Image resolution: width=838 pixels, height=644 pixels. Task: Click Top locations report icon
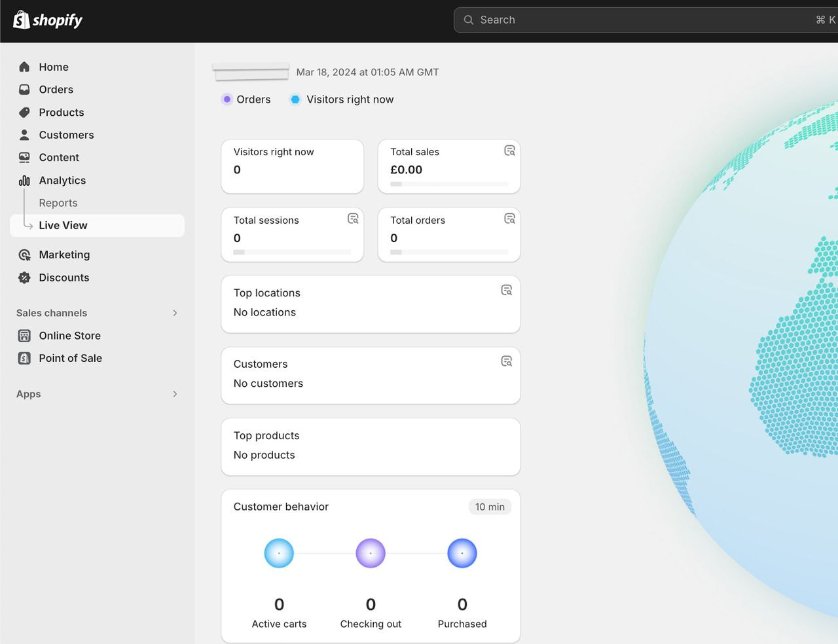[506, 290]
